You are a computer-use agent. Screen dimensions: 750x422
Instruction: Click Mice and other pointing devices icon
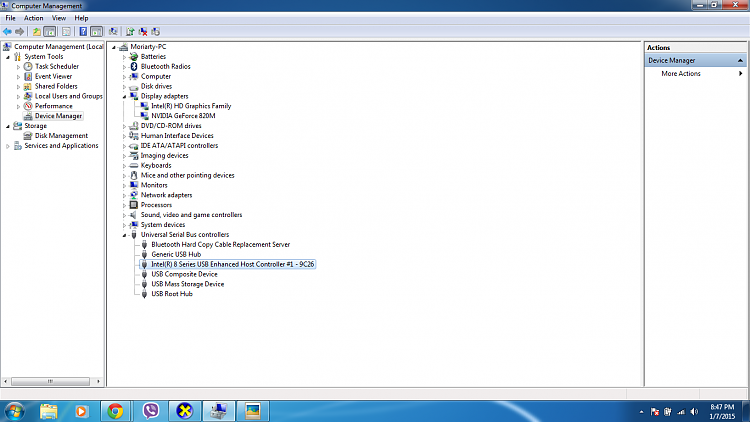(134, 176)
